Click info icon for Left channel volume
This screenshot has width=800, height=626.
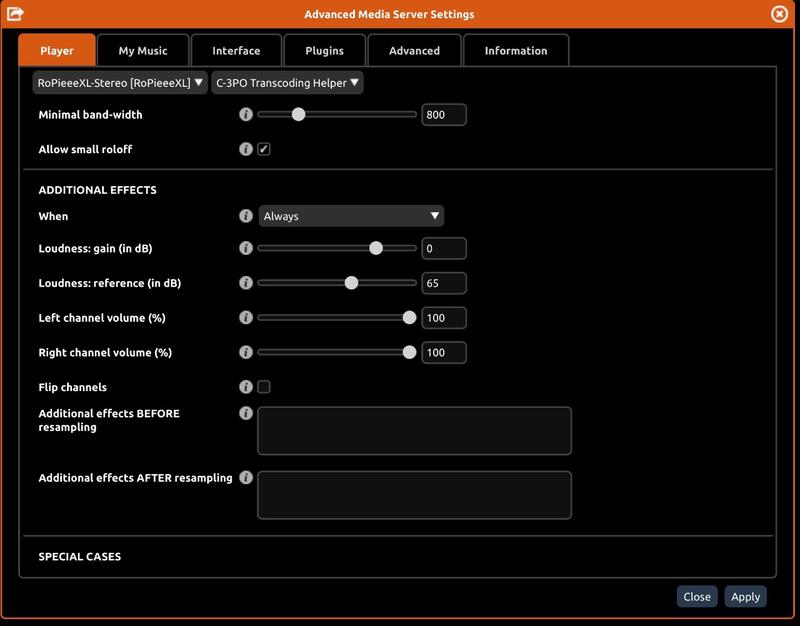pyautogui.click(x=246, y=318)
